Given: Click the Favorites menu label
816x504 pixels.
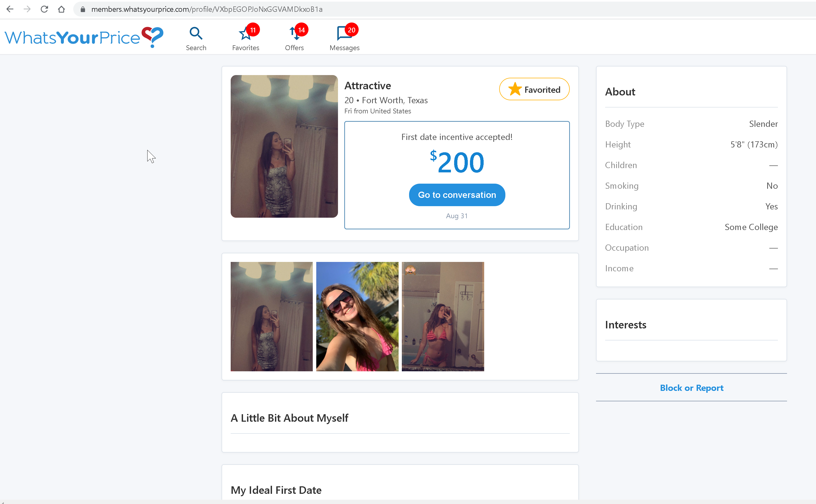Looking at the screenshot, I should click(246, 48).
